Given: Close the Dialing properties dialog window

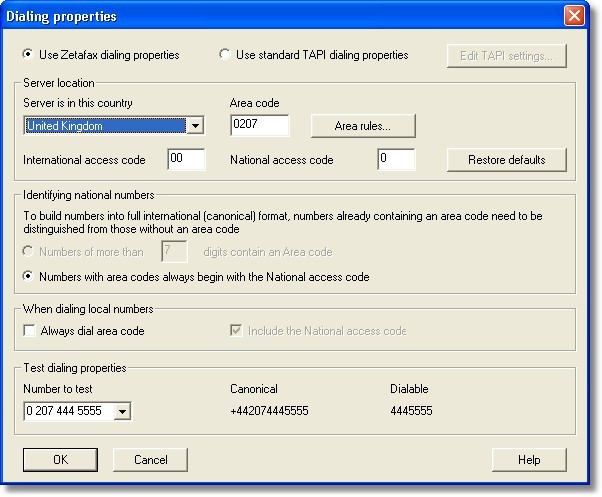Looking at the screenshot, I should tap(574, 16).
